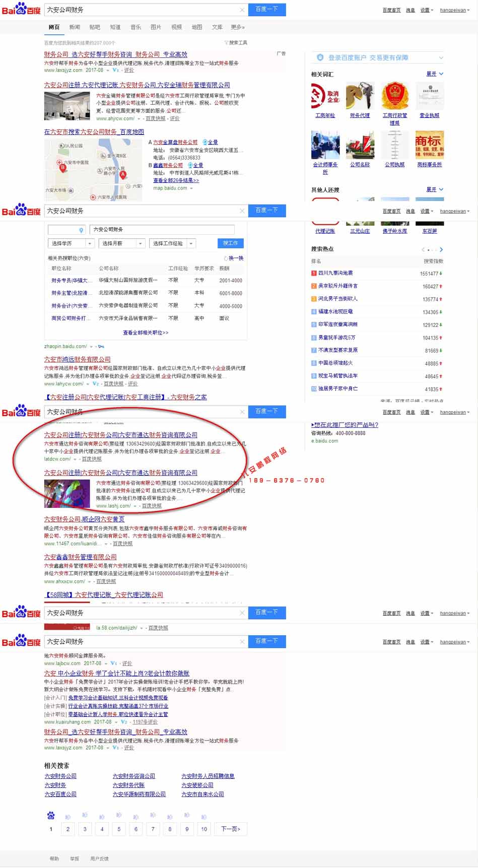Click the shield icon in the login banner
This screenshot has width=478, height=868.
(320, 58)
